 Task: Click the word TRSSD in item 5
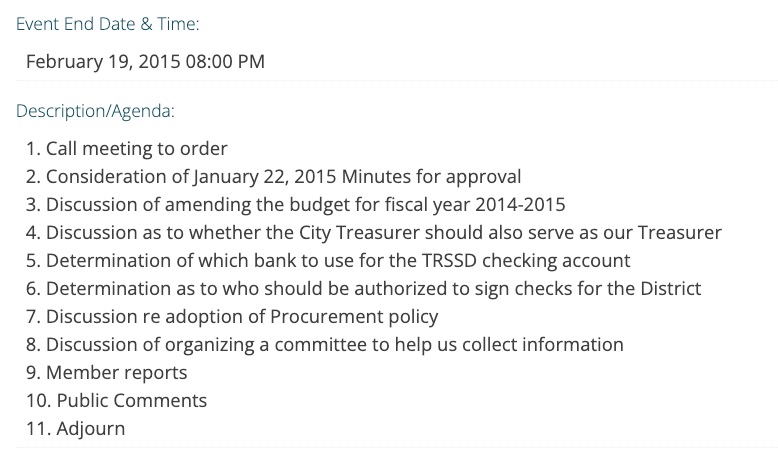(x=450, y=260)
